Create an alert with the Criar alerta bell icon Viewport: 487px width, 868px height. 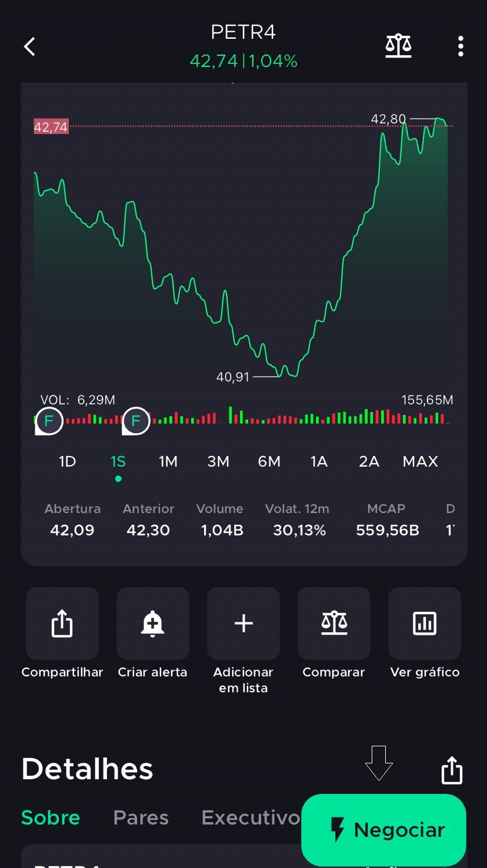click(x=152, y=623)
